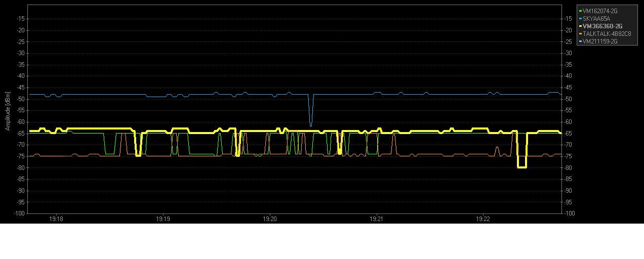The width and height of the screenshot is (644, 259).
Task: Click highlighted VM366360-2G legend entry
Action: (602, 26)
